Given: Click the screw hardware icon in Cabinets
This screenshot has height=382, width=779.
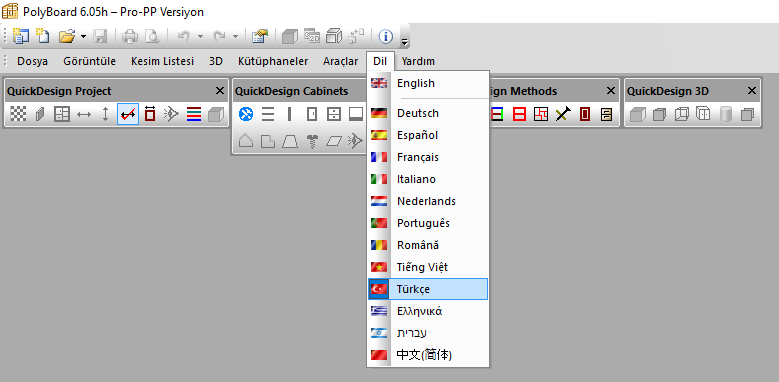Looking at the screenshot, I should [312, 141].
